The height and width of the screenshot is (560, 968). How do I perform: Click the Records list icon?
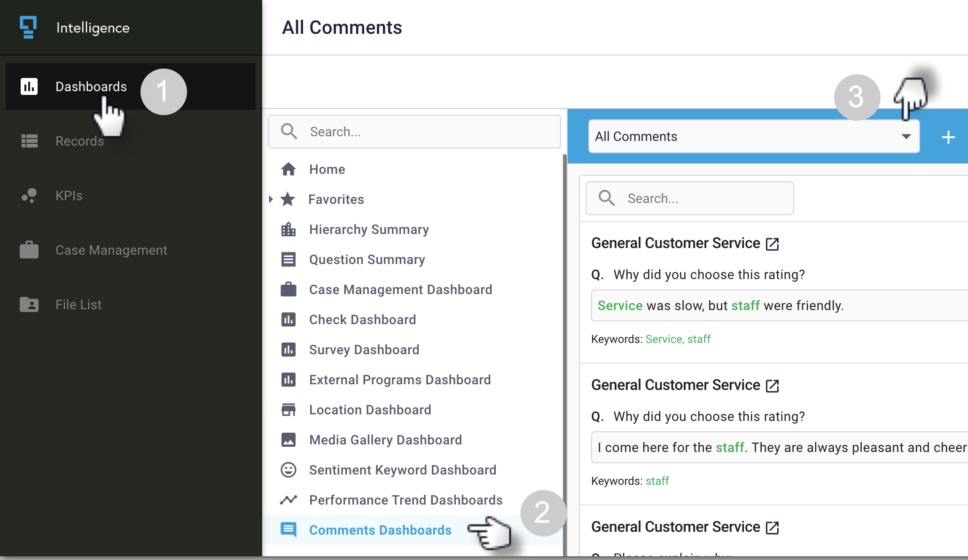tap(29, 141)
